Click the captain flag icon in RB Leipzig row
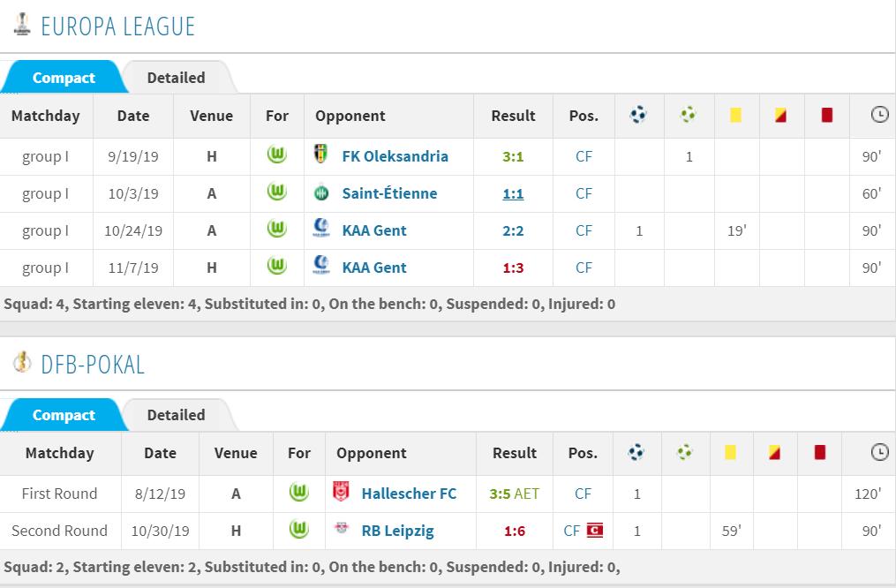Viewport: 896px width, 588px height. (595, 531)
